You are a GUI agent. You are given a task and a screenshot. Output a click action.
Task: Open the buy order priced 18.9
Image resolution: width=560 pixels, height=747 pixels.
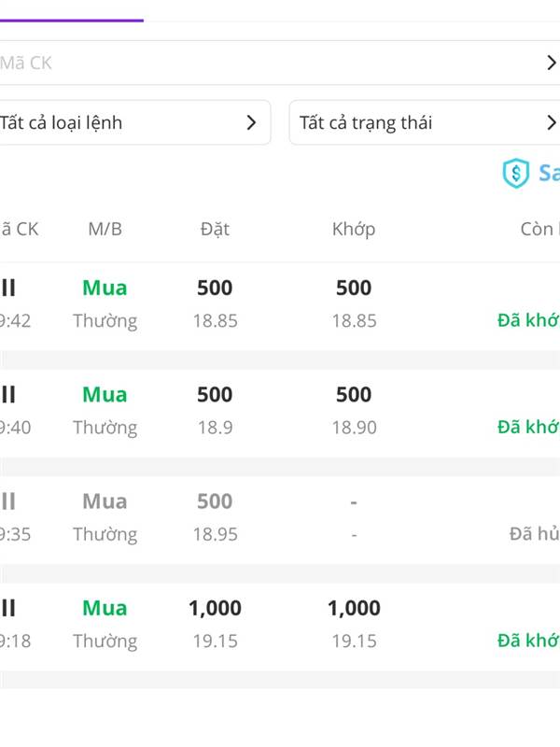[280, 411]
